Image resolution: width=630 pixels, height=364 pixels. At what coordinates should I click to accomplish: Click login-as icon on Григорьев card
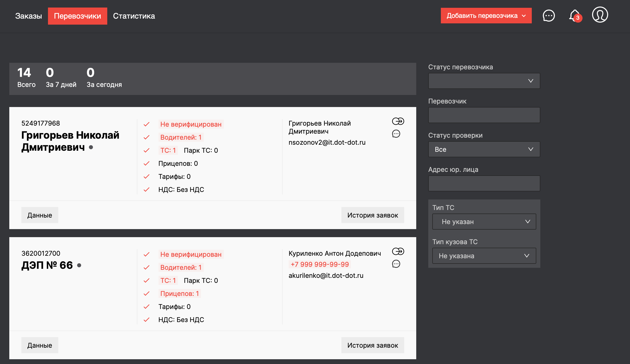(398, 121)
